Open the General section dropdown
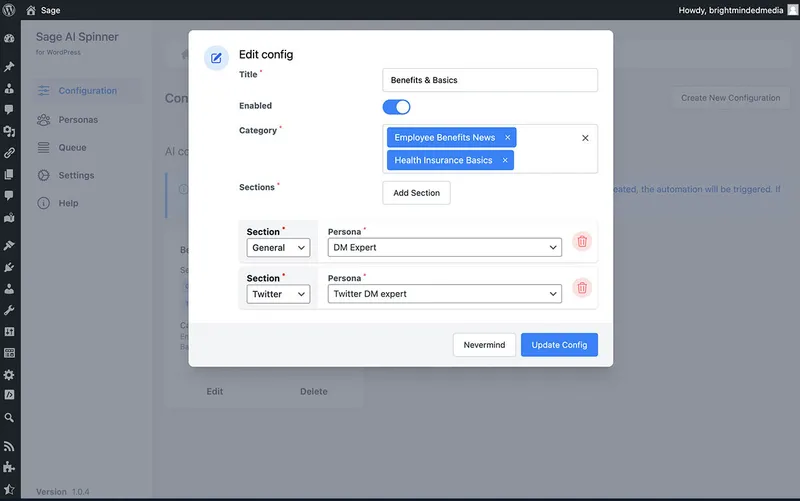The image size is (800, 501). point(278,248)
